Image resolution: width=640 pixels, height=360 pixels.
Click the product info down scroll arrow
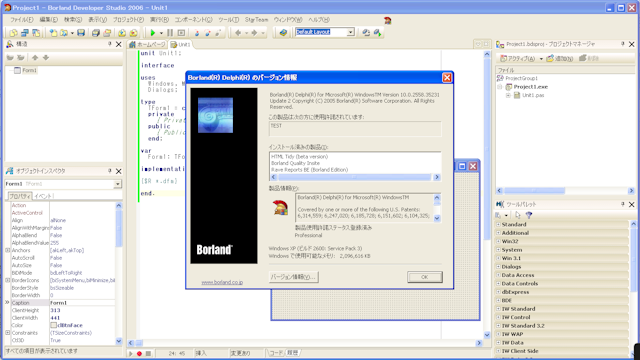[x=437, y=218]
